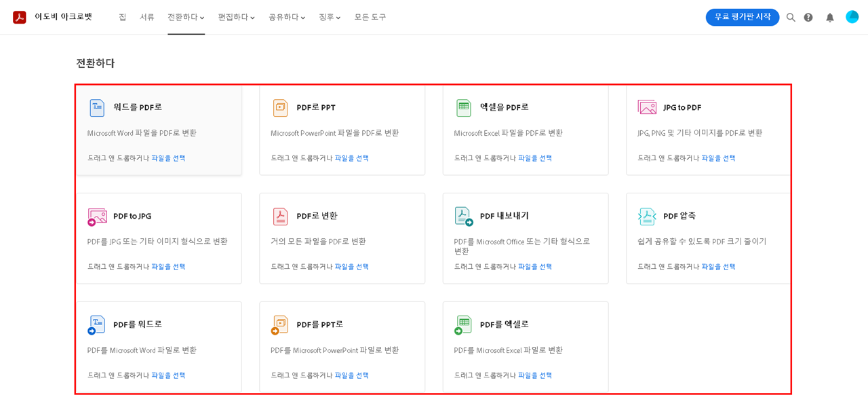Click 파일을 선택 in 엑셀을 PDF로 card

coord(535,158)
